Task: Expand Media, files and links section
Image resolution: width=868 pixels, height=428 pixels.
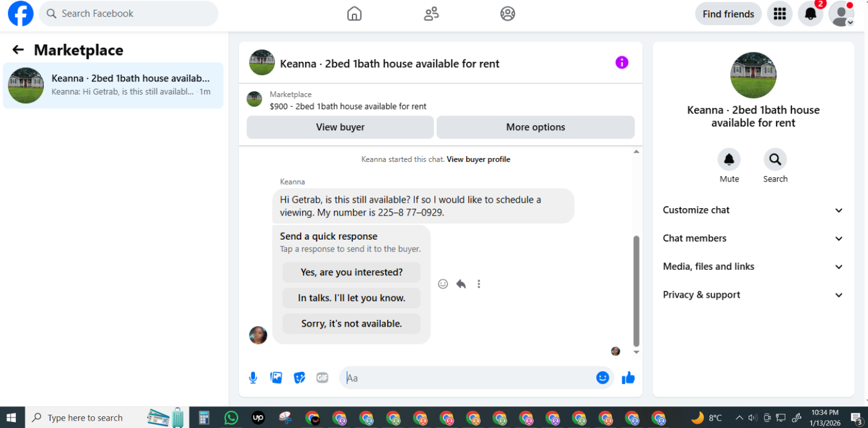Action: [753, 267]
